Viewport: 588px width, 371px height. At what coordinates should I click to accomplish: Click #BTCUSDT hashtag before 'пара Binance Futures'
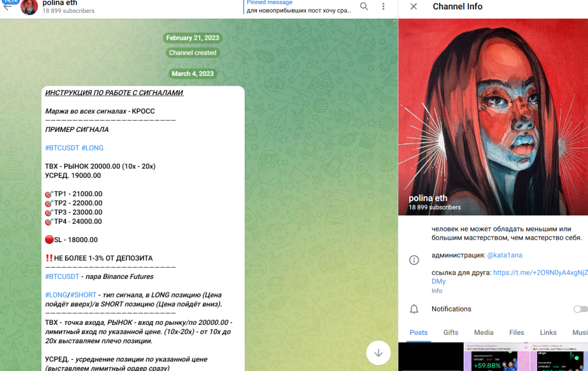(62, 276)
